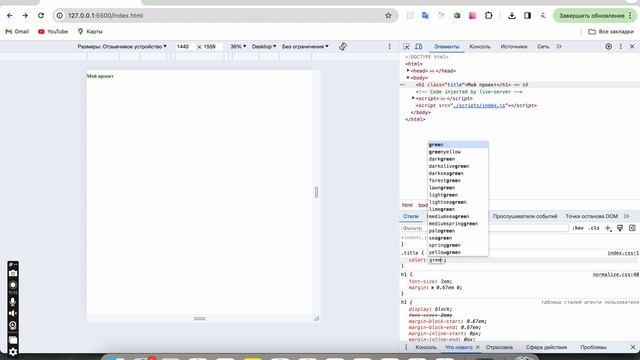Open DevTools settings gear

pos(609,47)
